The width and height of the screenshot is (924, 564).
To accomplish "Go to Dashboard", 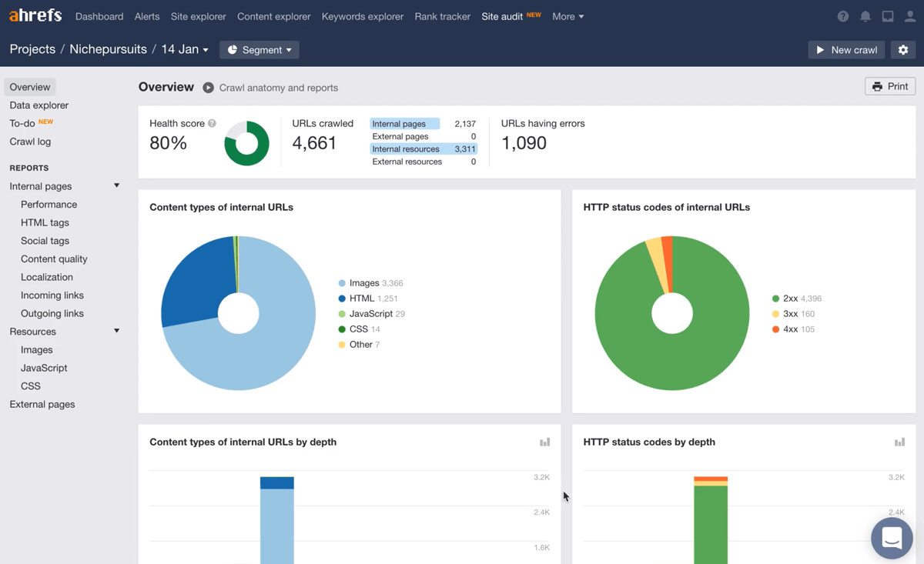I will tap(99, 16).
